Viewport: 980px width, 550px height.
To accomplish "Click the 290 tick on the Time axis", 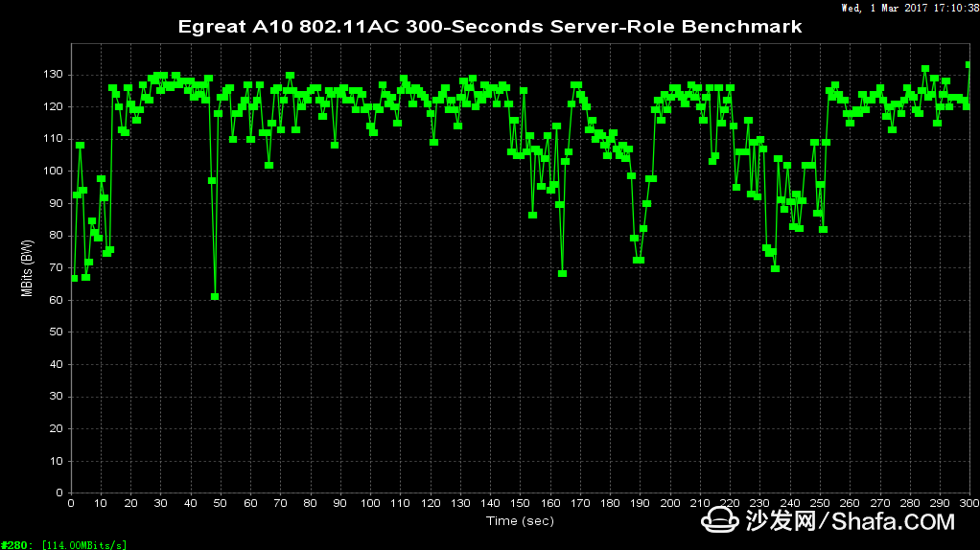I will point(940,503).
